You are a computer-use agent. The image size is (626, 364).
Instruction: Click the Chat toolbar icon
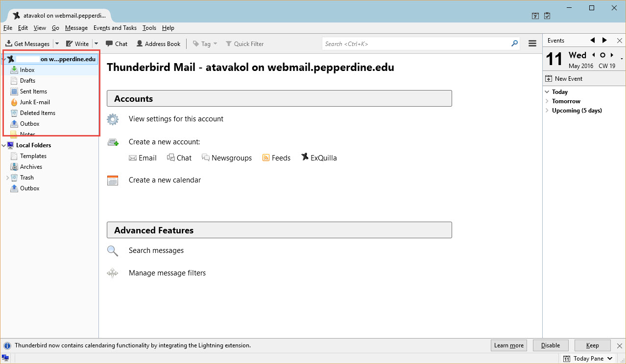pyautogui.click(x=109, y=44)
